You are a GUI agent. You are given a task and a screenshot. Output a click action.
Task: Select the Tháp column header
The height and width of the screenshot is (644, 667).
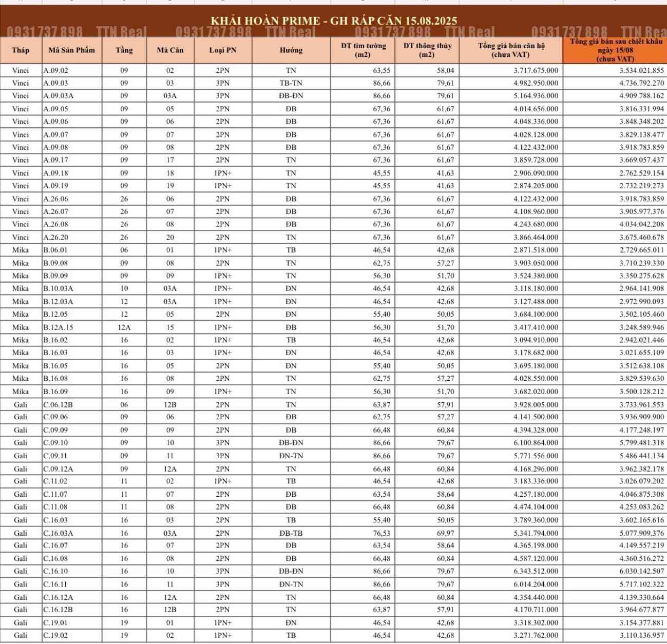(x=21, y=50)
